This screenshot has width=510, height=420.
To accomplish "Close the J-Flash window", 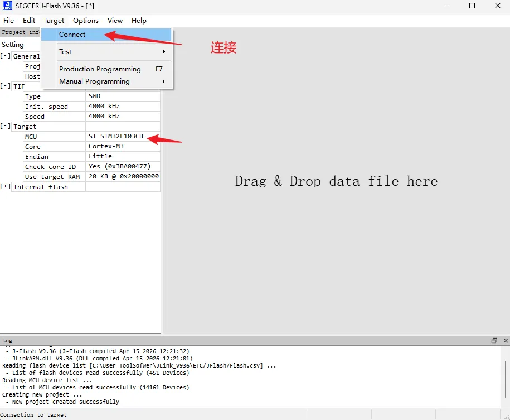I will coord(498,6).
